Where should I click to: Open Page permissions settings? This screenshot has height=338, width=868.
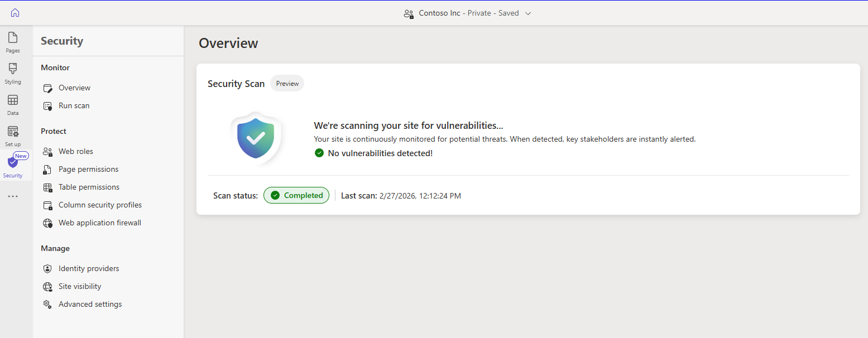[x=88, y=169]
